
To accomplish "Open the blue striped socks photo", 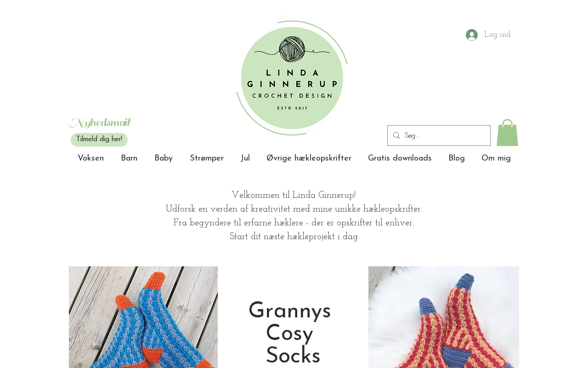I will 143,317.
